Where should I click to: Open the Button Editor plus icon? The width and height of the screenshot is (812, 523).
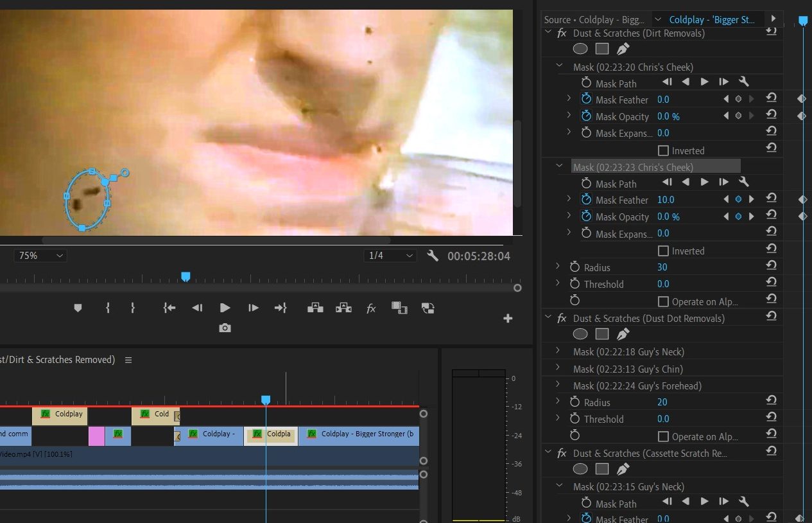[508, 318]
